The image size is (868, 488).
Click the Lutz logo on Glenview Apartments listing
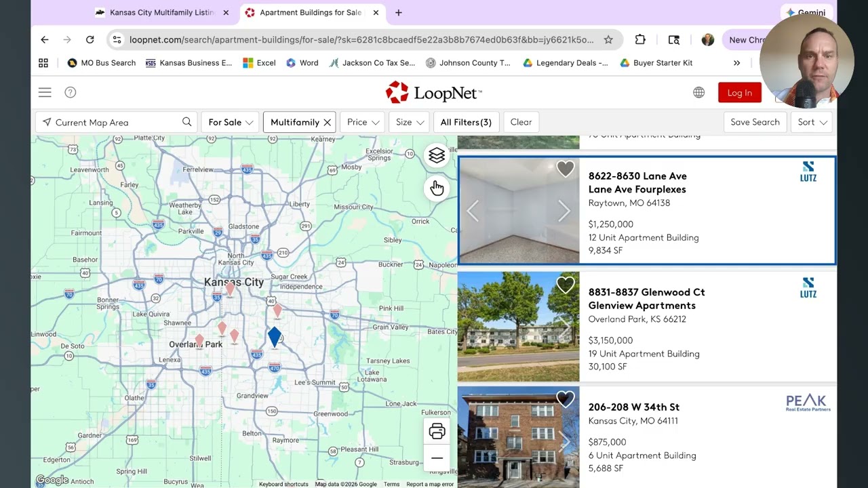[x=808, y=288]
